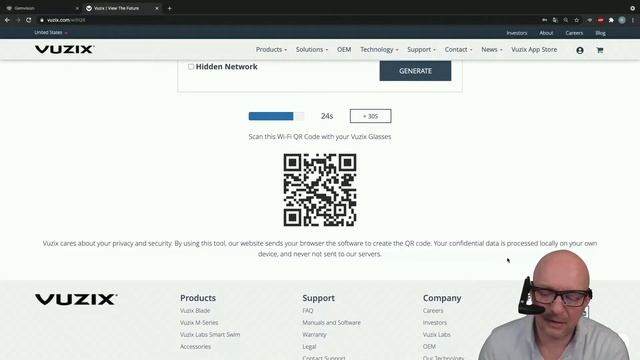Expand the Contact dropdown menu
The width and height of the screenshot is (640, 360).
click(458, 49)
